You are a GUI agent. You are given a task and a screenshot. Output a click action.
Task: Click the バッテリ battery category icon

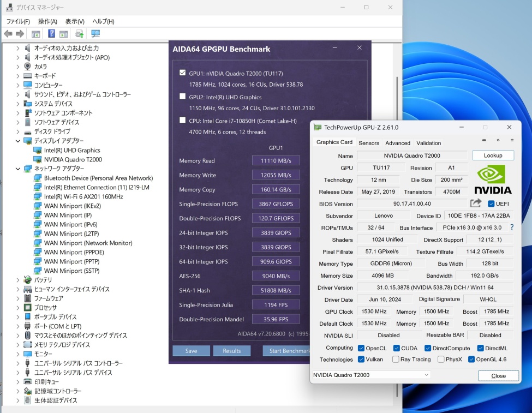coord(27,280)
